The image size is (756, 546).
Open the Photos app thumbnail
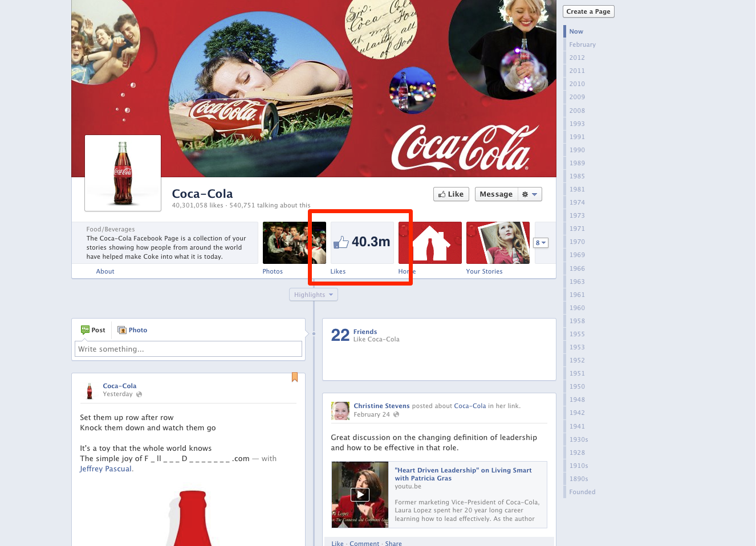coord(294,243)
